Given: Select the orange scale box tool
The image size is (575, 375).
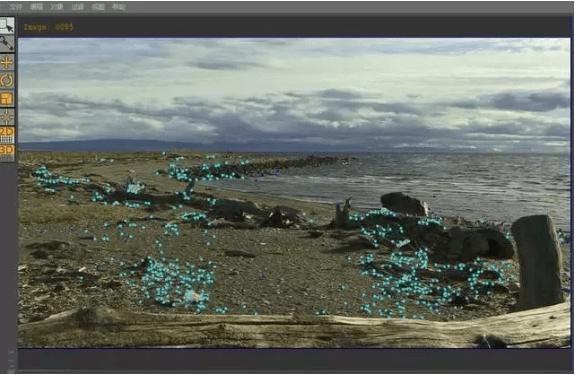Looking at the screenshot, I should [7, 99].
